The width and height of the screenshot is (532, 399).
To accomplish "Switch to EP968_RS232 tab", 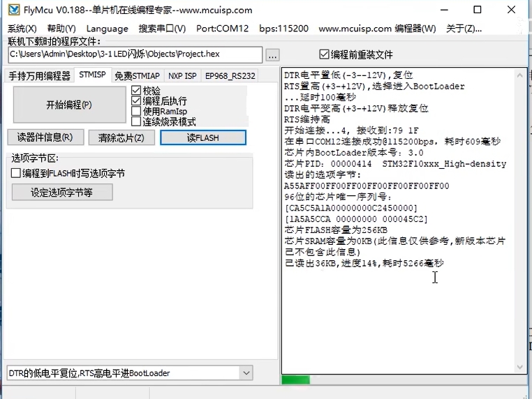I will (x=230, y=76).
